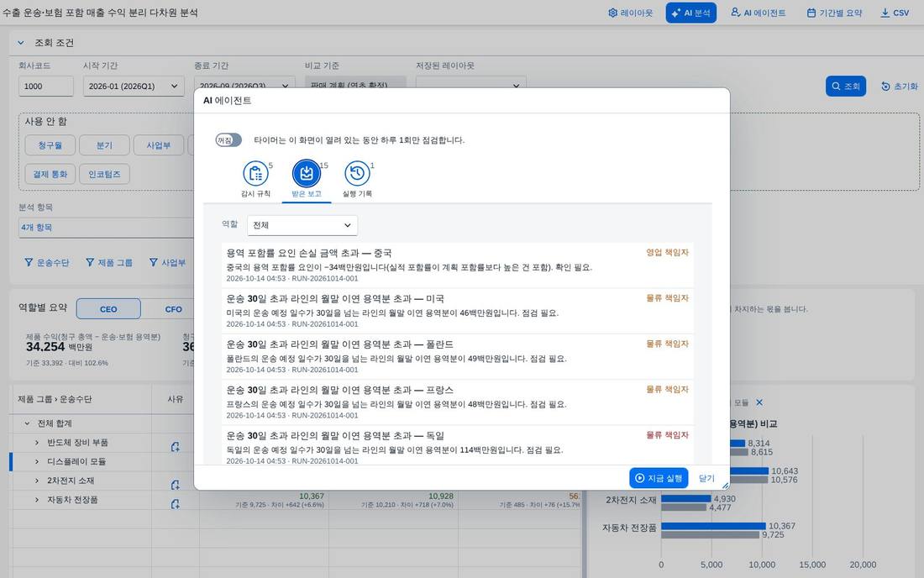Viewport: 924px width, 578px height.
Task: Expand the 디스플레이 모듈 row
Action: tap(36, 461)
